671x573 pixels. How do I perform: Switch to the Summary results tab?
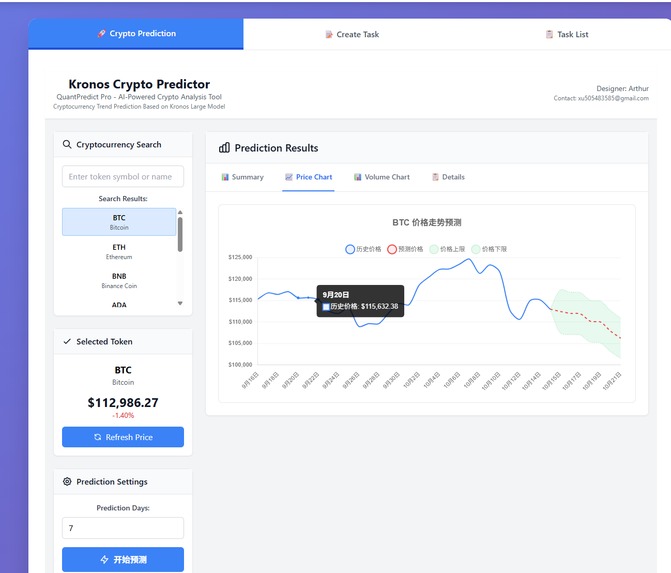click(x=243, y=177)
